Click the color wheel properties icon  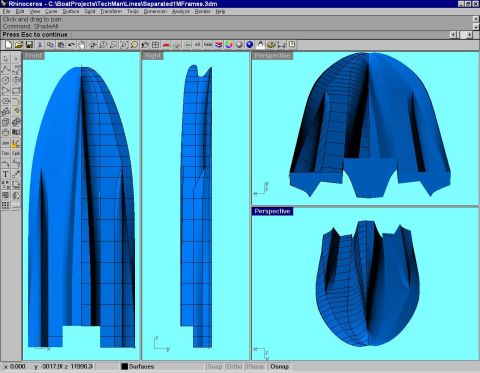click(x=229, y=45)
